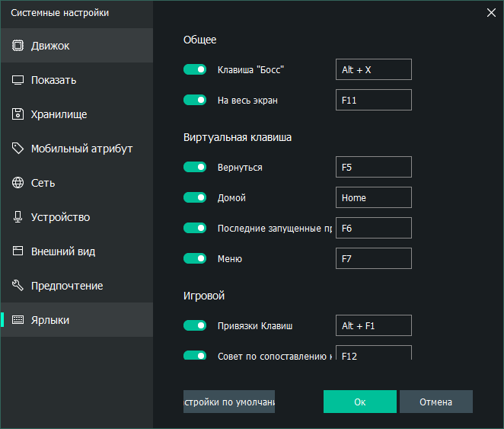Image resolution: width=504 pixels, height=429 pixels.
Task: Click the Предпочтение wrench icon
Action: (x=18, y=286)
